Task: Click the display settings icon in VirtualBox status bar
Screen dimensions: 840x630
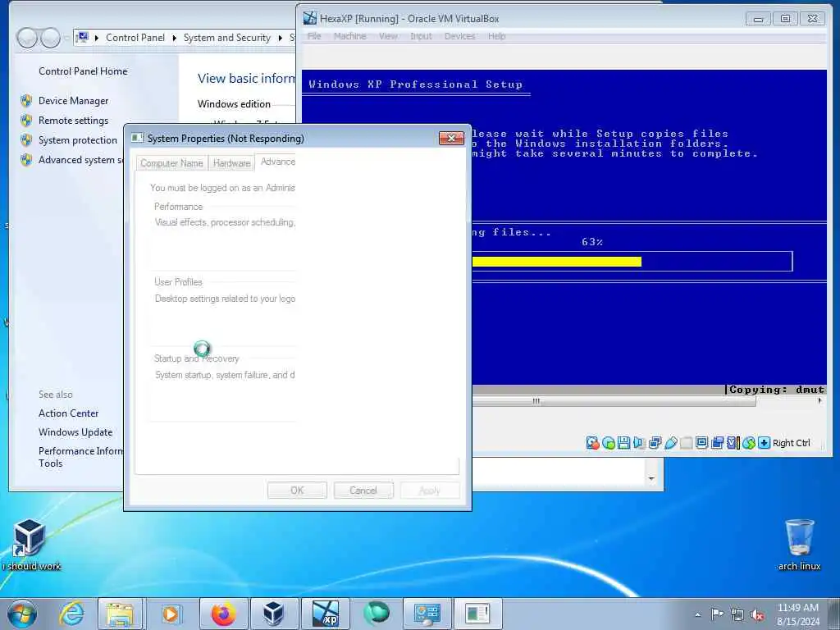Action: pos(702,443)
